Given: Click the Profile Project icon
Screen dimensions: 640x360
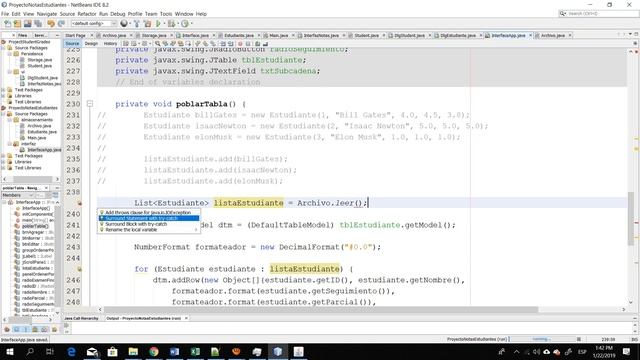Looking at the screenshot, I should pos(185,24).
